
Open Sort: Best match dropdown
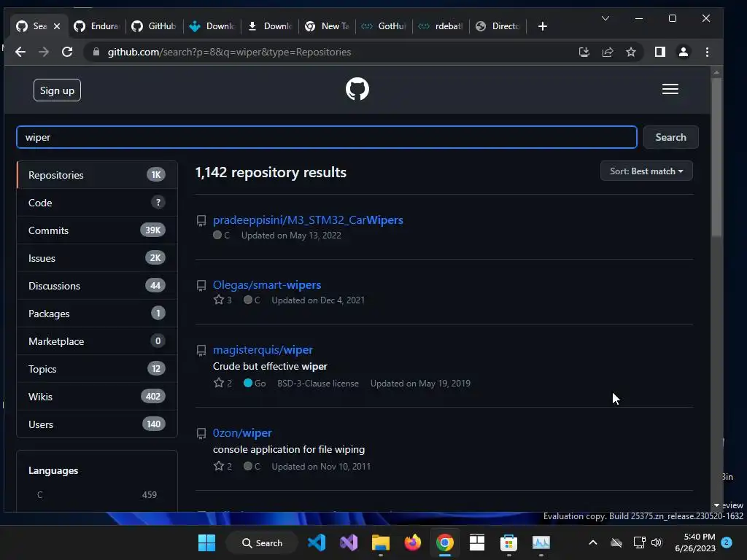point(646,171)
